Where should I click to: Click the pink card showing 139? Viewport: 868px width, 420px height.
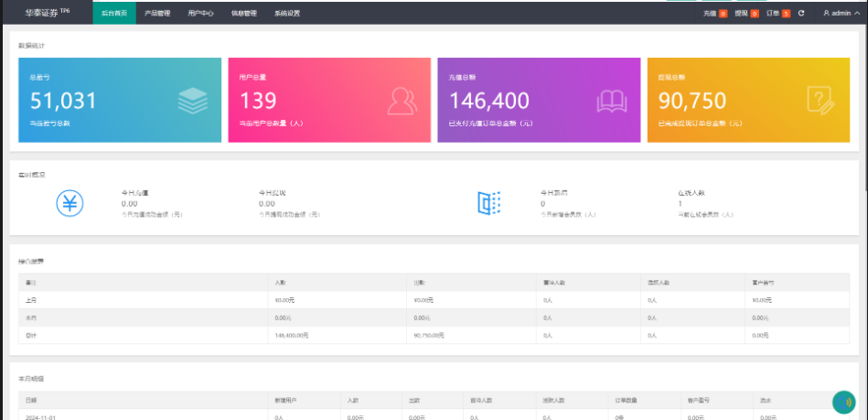click(x=329, y=101)
